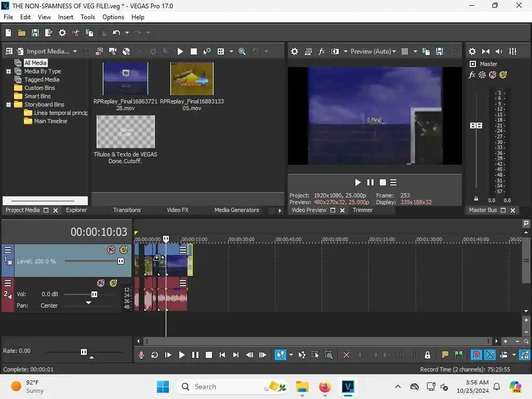532x399 pixels.
Task: Click Record microphone icon in transport bar
Action: click(141, 355)
